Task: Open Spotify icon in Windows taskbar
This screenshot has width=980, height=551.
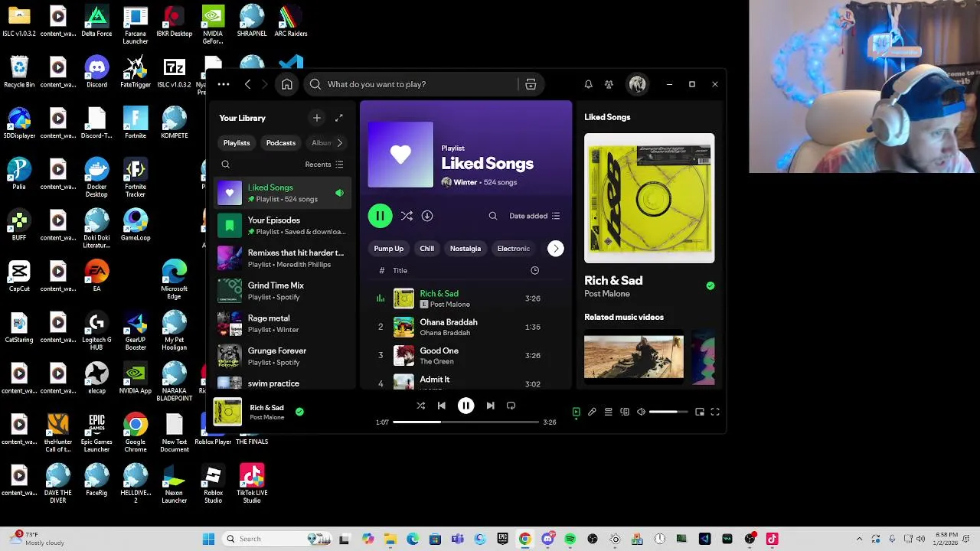Action: pos(570,539)
